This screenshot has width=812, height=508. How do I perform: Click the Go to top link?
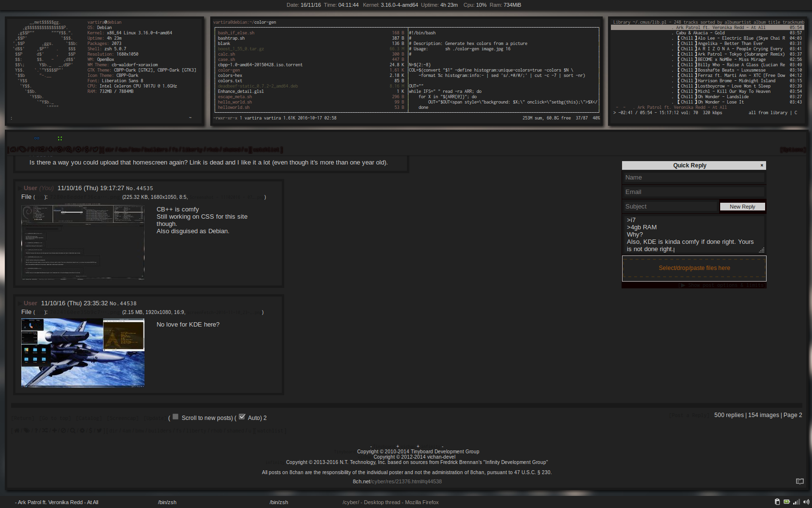pyautogui.click(x=55, y=418)
